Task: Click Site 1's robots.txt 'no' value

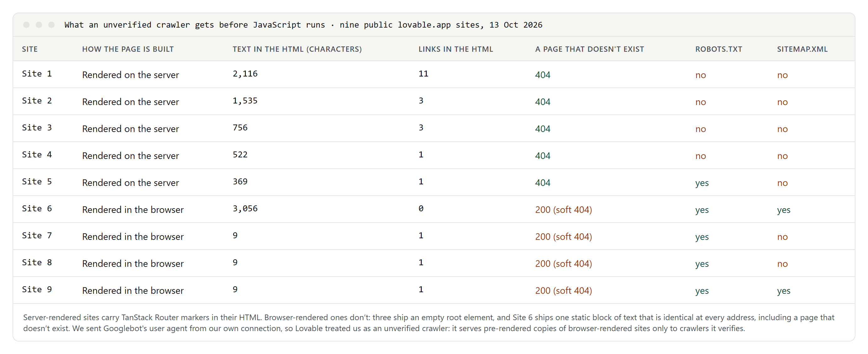Action: click(701, 75)
